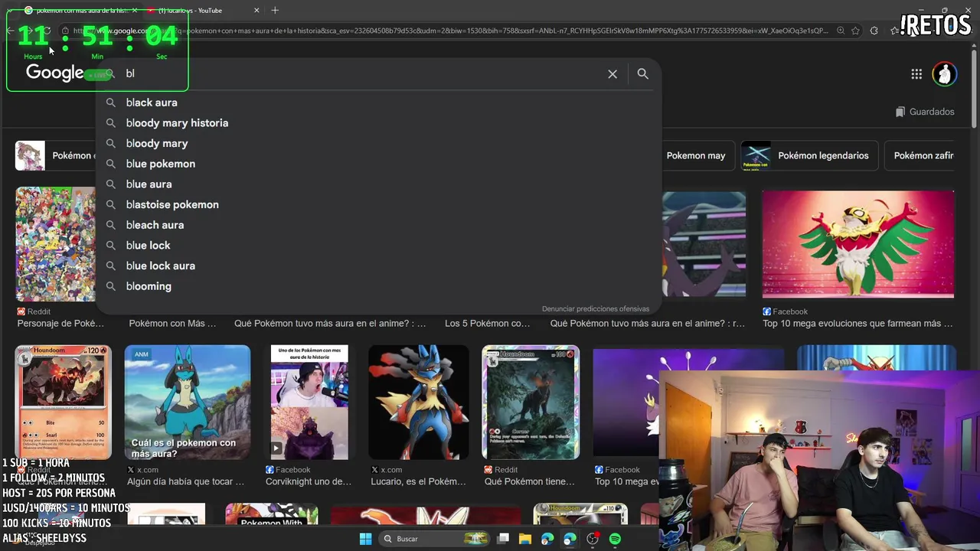Open Guardados saved items

[925, 112]
